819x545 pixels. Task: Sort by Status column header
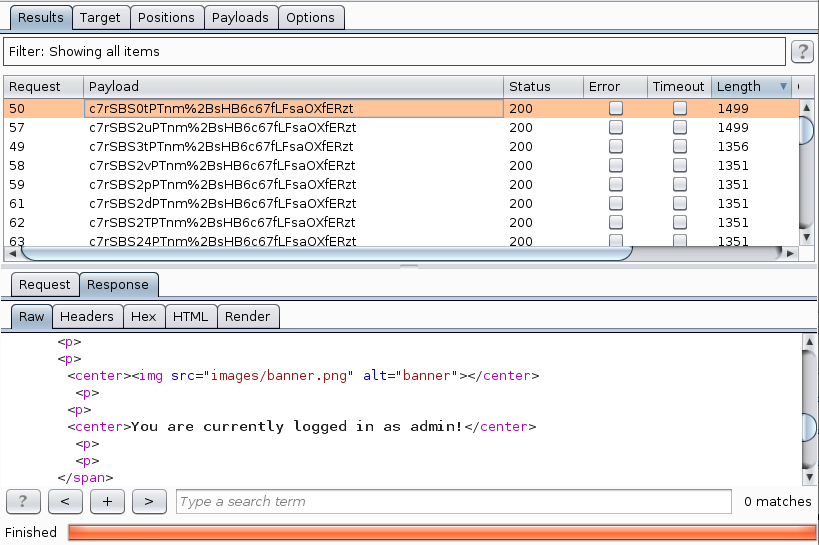pos(543,87)
